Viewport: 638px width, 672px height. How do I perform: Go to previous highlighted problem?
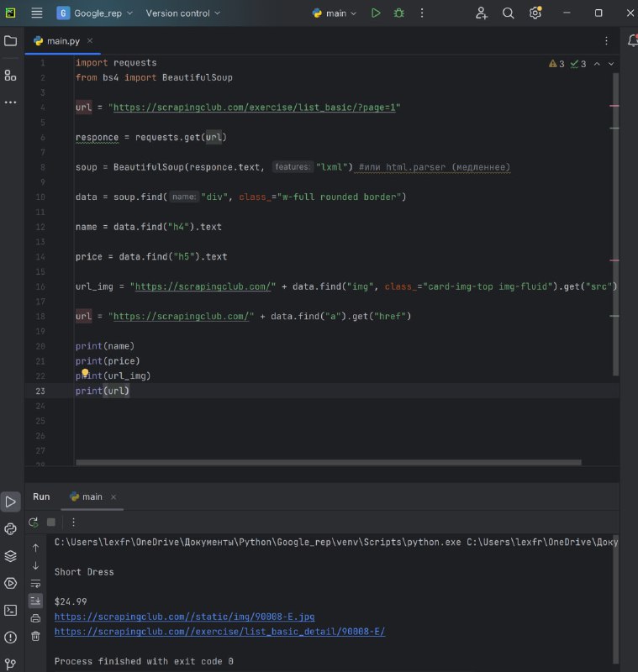point(597,64)
